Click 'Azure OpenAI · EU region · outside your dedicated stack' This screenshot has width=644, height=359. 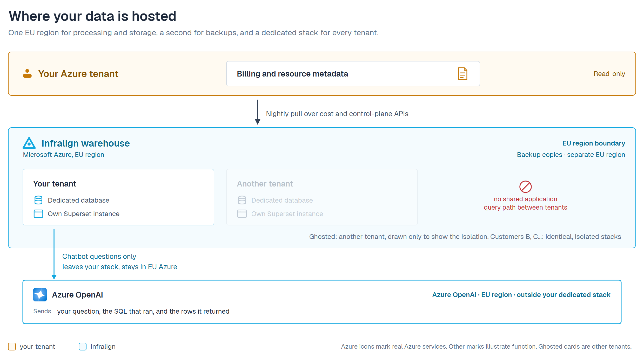(521, 295)
